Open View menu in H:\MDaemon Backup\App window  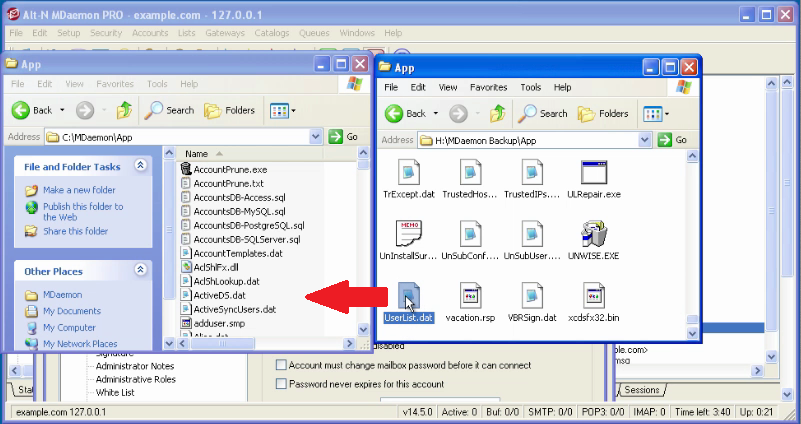pos(447,87)
